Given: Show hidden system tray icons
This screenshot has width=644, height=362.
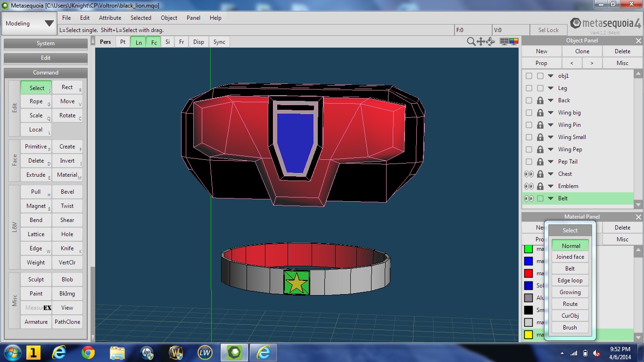Looking at the screenshot, I should [x=562, y=353].
